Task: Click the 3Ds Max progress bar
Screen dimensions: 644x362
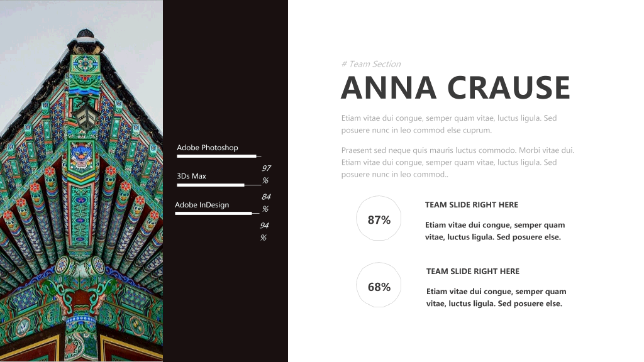Action: (x=219, y=185)
